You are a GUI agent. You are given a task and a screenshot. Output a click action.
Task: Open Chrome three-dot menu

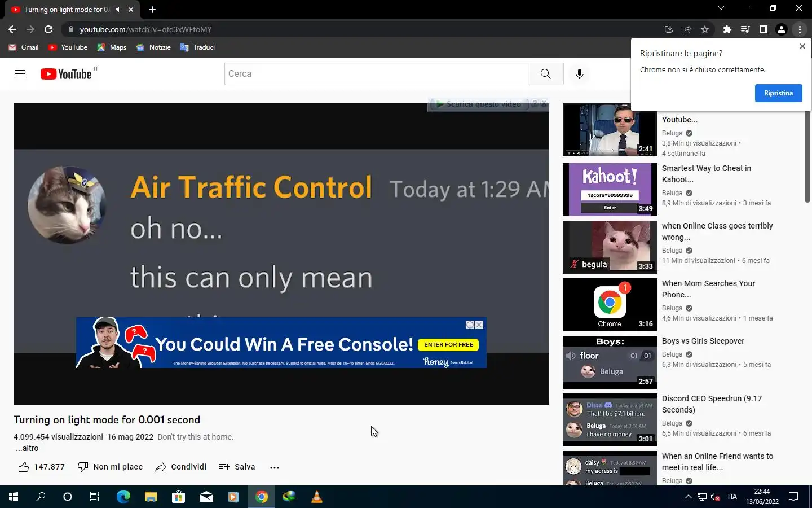(x=800, y=29)
